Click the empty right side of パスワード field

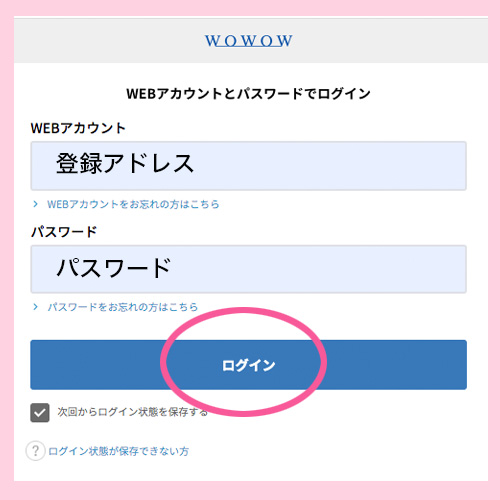(x=367, y=269)
